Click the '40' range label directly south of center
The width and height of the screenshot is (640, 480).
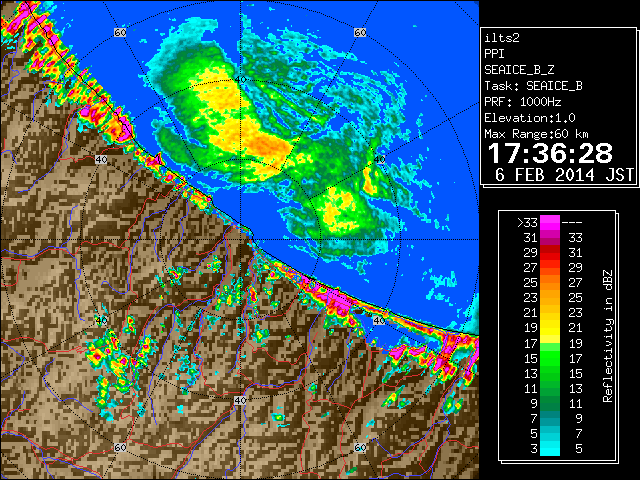pyautogui.click(x=240, y=400)
